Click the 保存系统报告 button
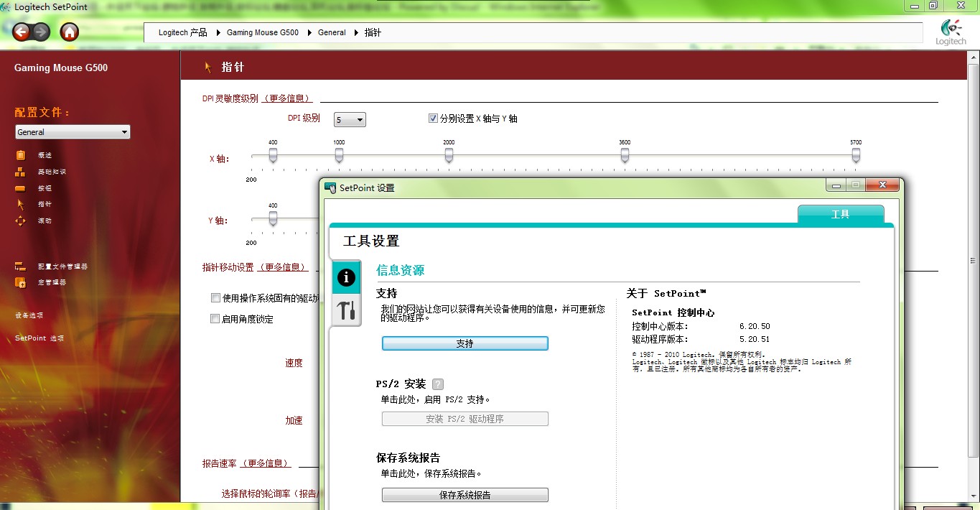Viewport: 980px width, 510px height. click(x=465, y=495)
